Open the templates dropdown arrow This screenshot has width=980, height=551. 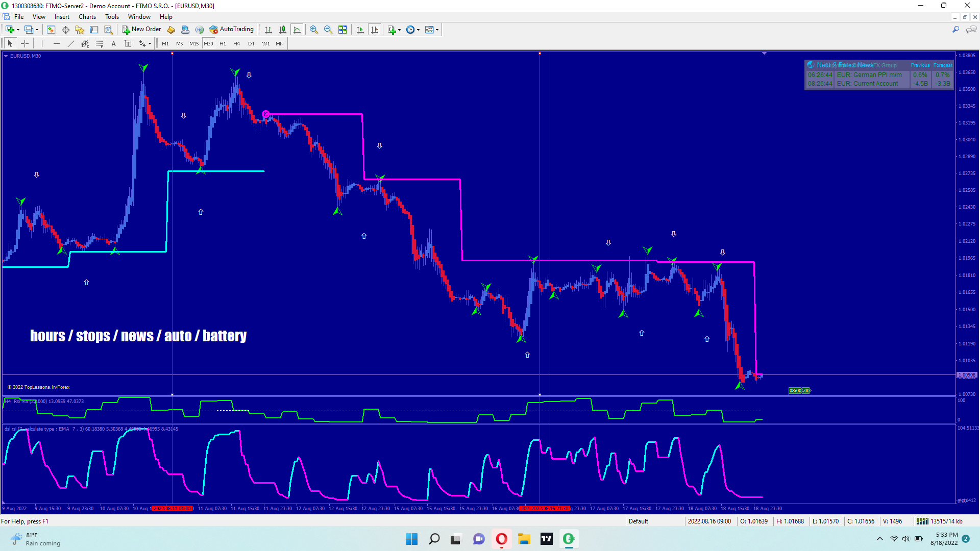[x=437, y=30]
